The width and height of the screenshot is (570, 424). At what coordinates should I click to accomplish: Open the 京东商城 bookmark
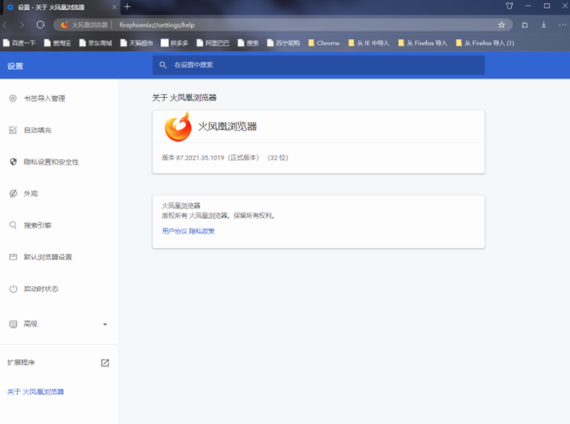tap(96, 43)
